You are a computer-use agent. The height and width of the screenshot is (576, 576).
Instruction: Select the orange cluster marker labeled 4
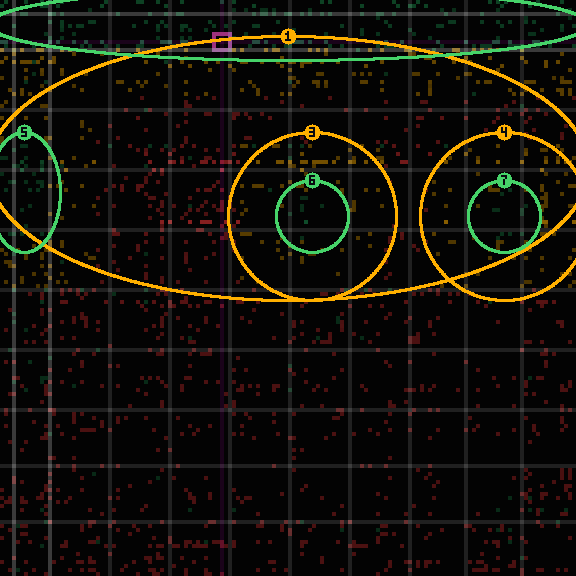pos(504,132)
